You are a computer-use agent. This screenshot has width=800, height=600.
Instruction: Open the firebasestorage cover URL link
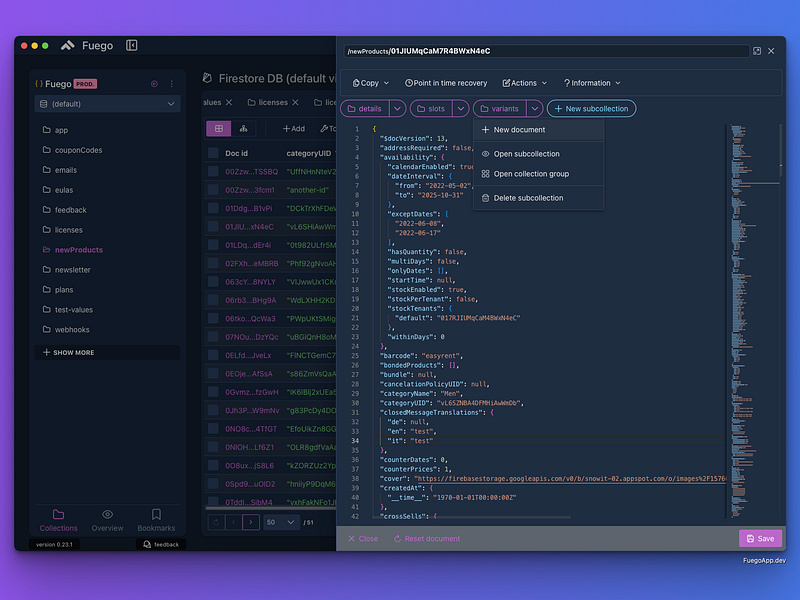pos(570,479)
